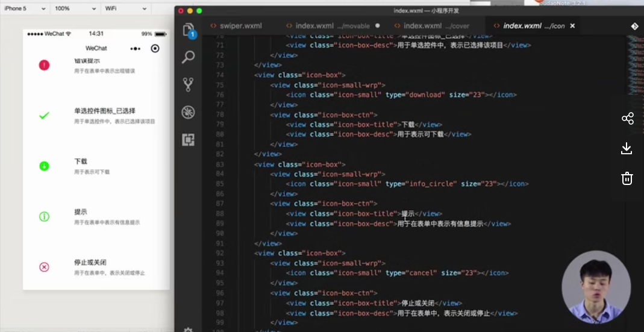
Task: Click the green maximize button of VS Code
Action: (199, 11)
